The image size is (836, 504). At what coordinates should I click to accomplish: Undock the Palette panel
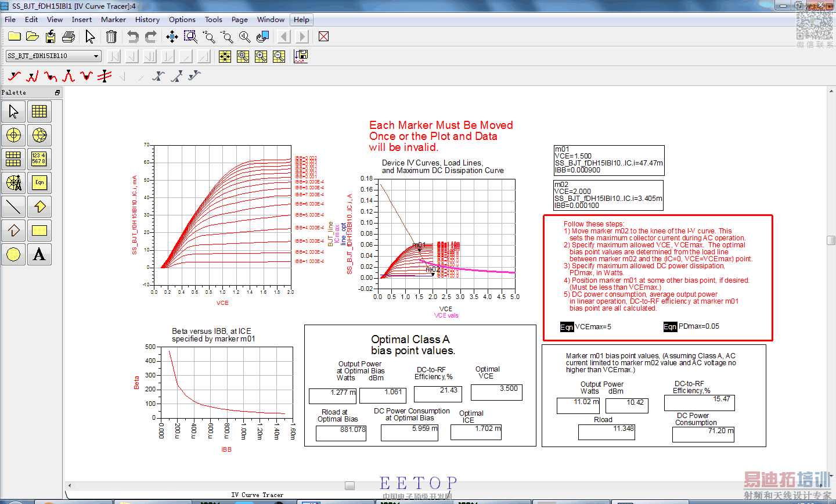(x=57, y=93)
